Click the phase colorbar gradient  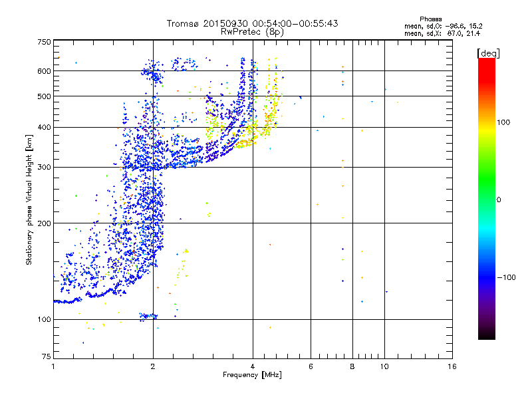point(487,199)
